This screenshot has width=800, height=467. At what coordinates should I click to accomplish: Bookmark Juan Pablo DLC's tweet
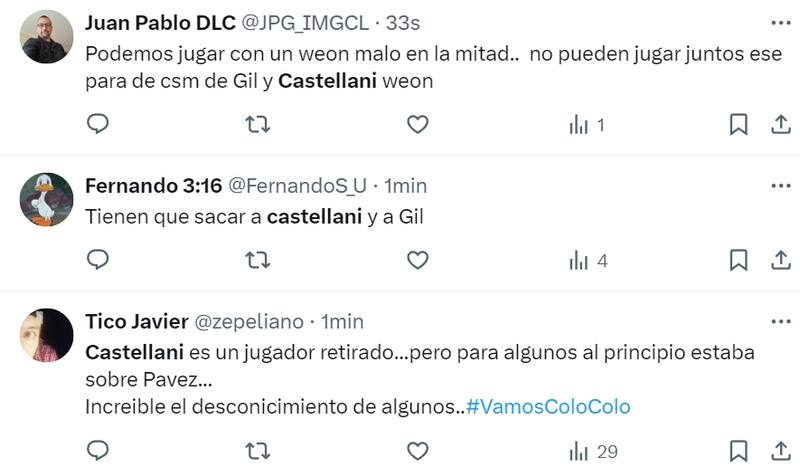(738, 124)
